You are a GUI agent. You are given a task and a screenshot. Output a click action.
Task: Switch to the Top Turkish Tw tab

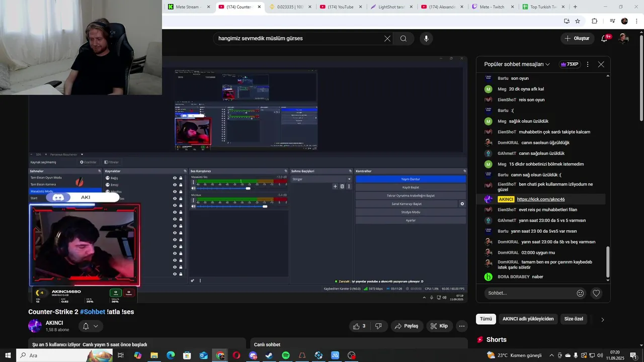pyautogui.click(x=543, y=7)
